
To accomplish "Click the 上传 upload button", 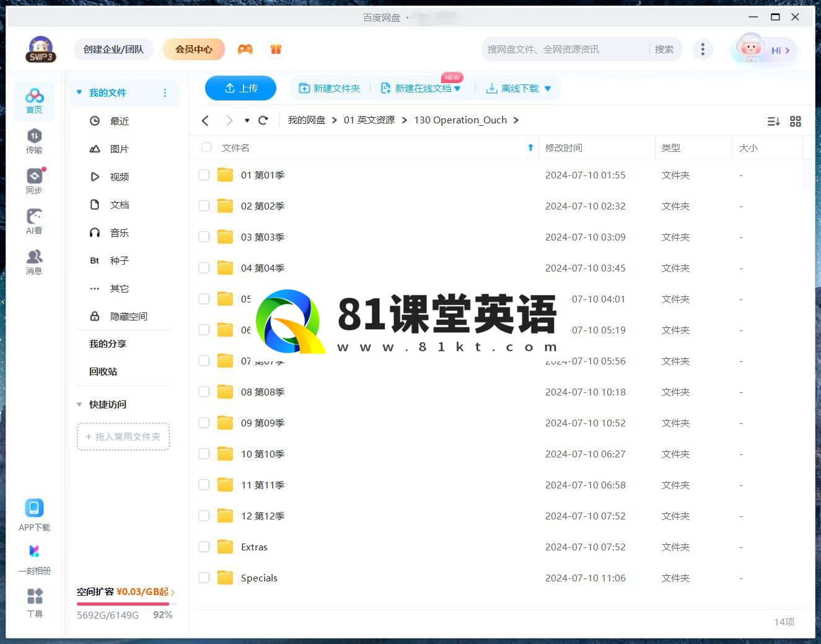I will (240, 89).
